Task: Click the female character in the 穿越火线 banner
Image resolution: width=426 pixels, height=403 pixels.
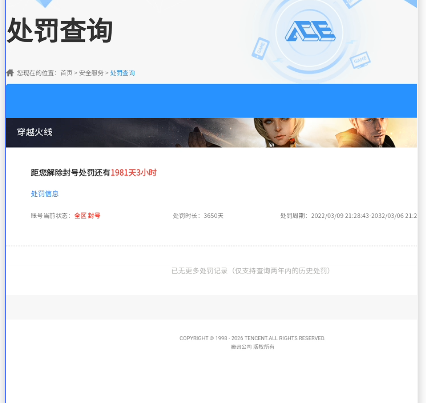Action: click(280, 133)
